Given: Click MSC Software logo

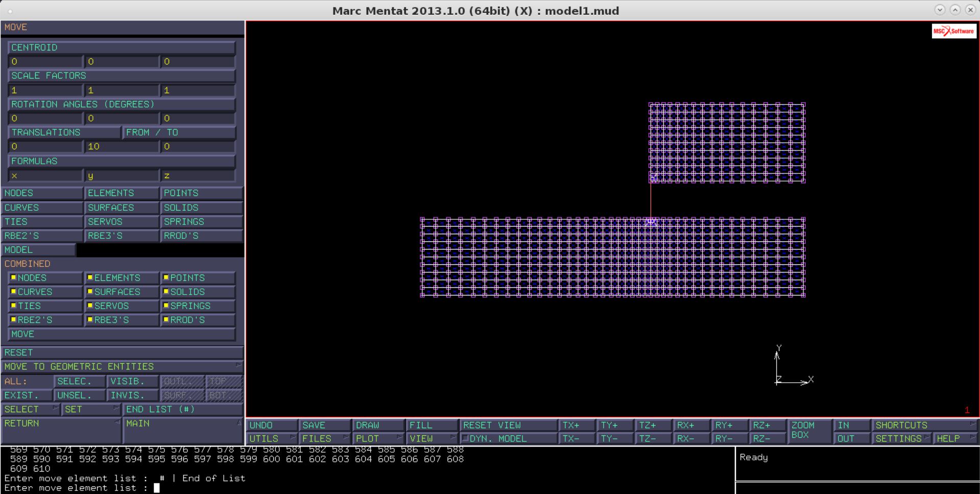Looking at the screenshot, I should 953,31.
